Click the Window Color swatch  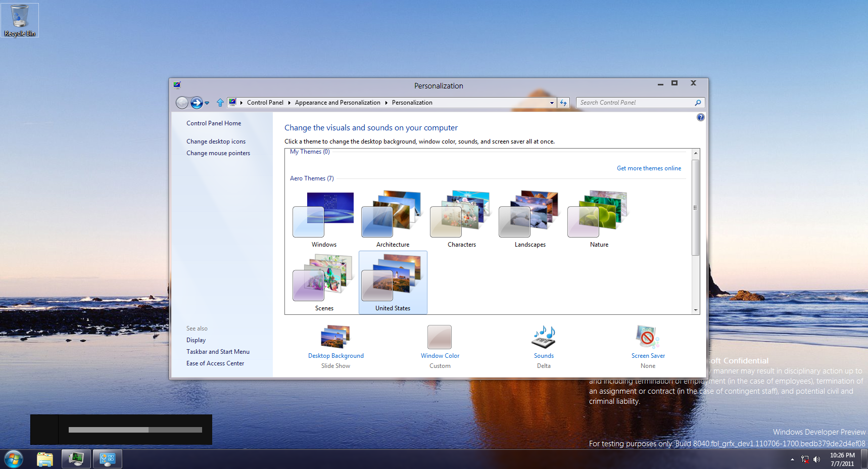(440, 337)
